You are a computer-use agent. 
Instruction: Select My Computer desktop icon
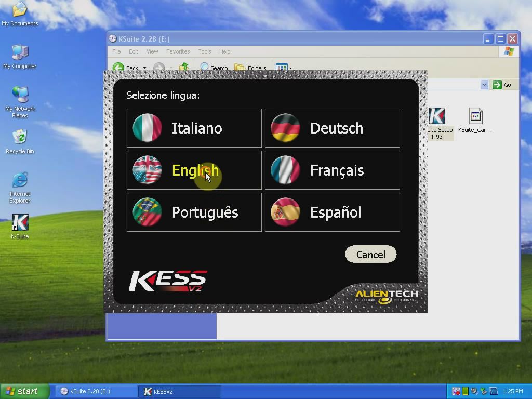click(20, 57)
